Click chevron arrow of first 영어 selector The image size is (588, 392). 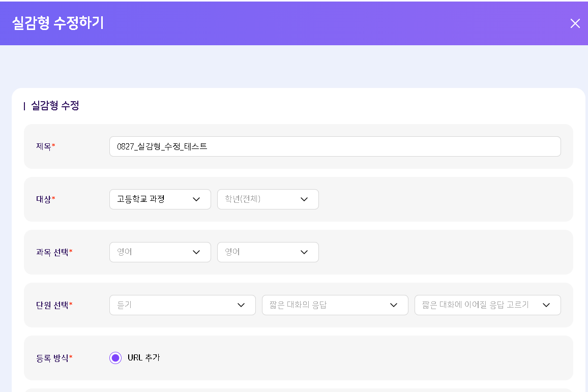(196, 252)
